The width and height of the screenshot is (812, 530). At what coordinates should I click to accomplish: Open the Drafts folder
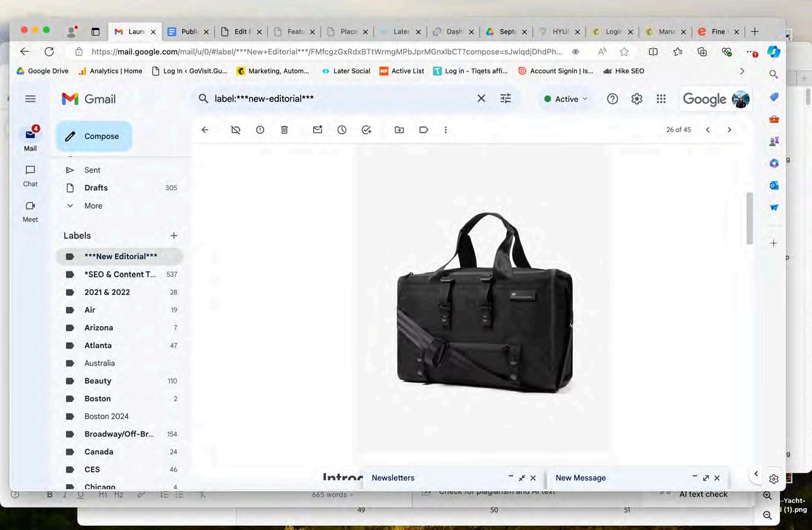pos(96,188)
